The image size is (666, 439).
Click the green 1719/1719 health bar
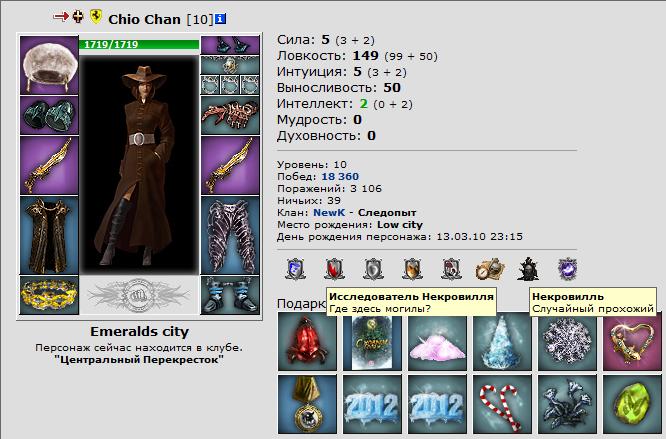click(139, 45)
